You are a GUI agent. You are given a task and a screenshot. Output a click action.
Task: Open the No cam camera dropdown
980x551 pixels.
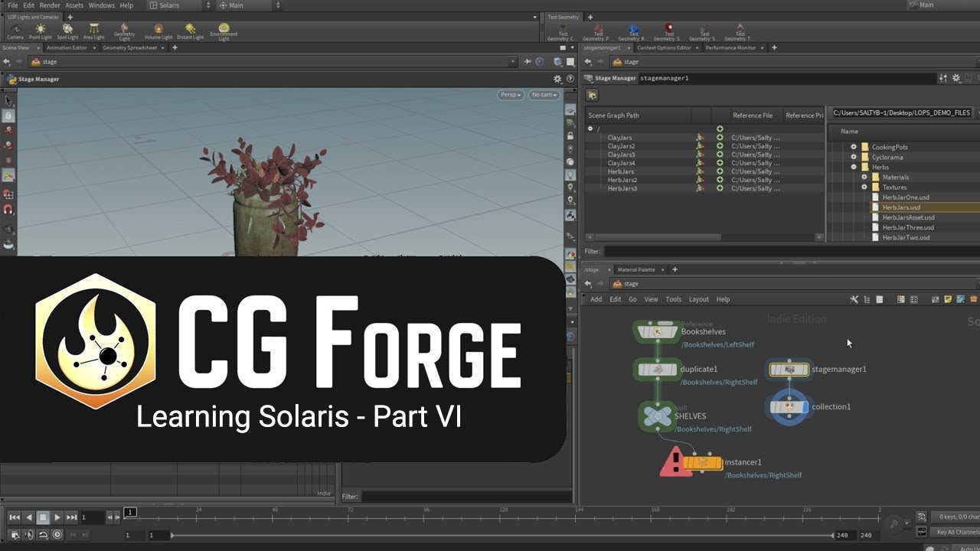click(x=544, y=95)
